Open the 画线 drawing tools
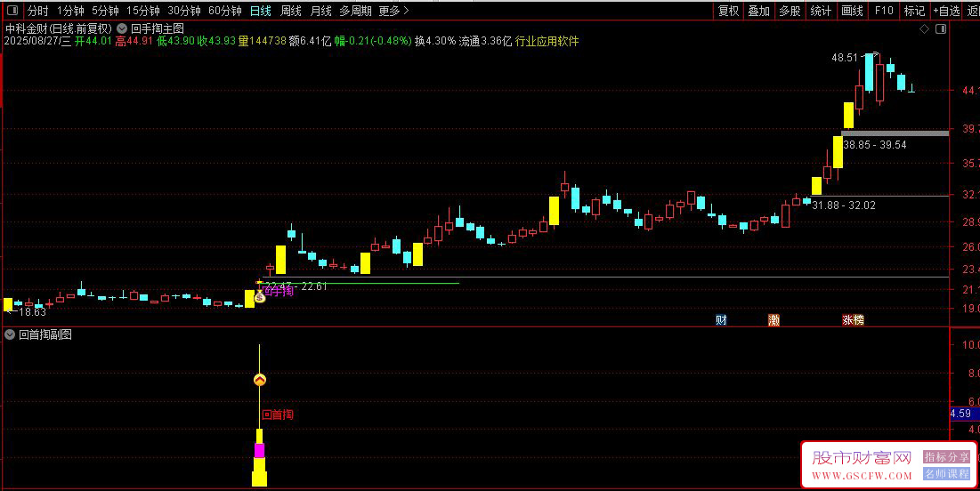This screenshot has width=980, height=491. click(852, 11)
